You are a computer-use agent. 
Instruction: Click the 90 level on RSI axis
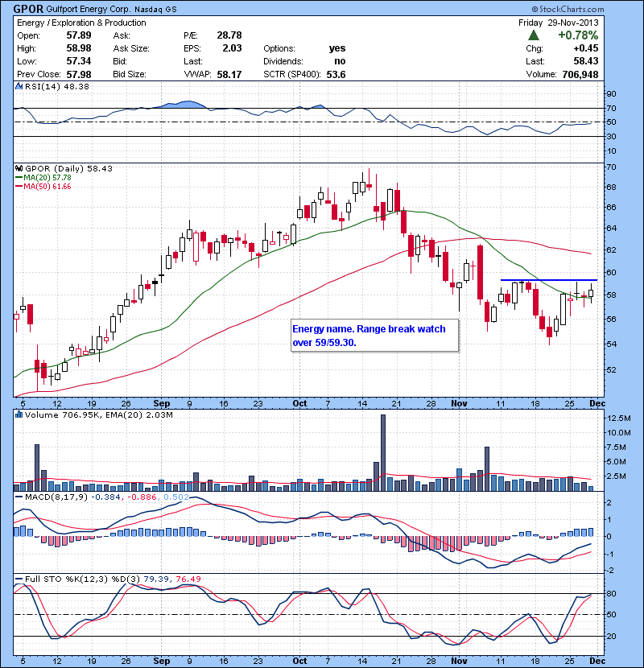pos(611,94)
